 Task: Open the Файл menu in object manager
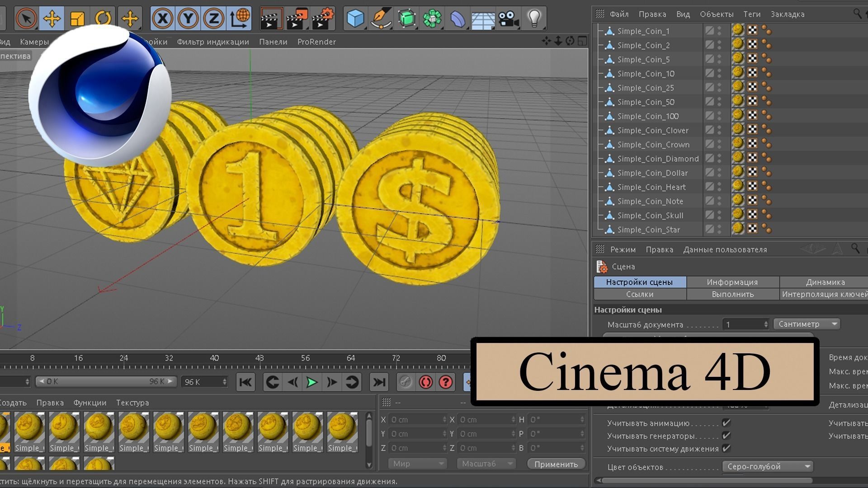[x=619, y=14]
